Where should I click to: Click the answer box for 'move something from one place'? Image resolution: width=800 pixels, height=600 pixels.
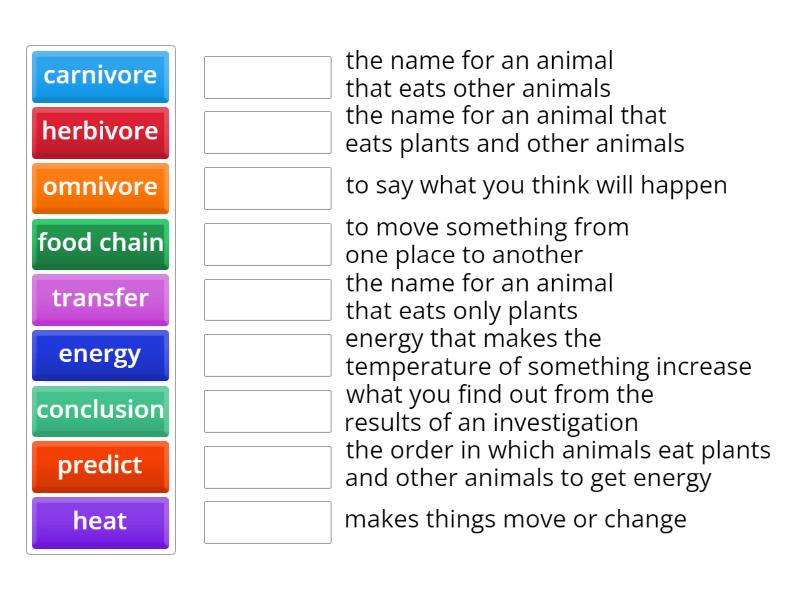(267, 243)
